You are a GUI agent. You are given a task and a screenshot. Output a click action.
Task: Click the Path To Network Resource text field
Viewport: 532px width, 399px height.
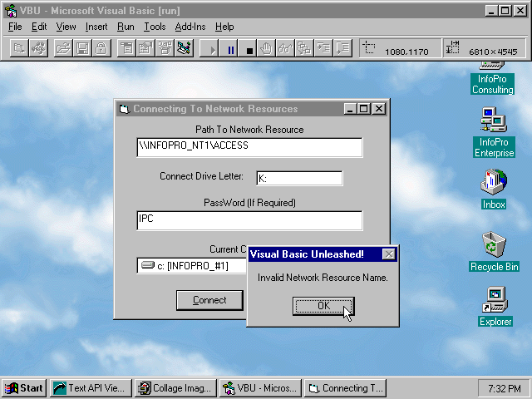[249, 146]
